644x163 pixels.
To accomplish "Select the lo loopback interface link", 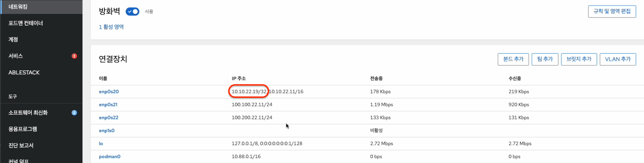I will 101,143.
